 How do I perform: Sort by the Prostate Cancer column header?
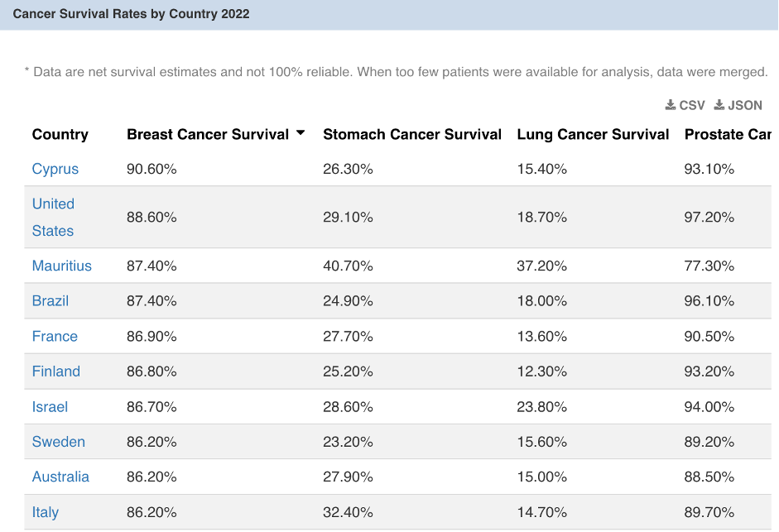click(x=727, y=134)
